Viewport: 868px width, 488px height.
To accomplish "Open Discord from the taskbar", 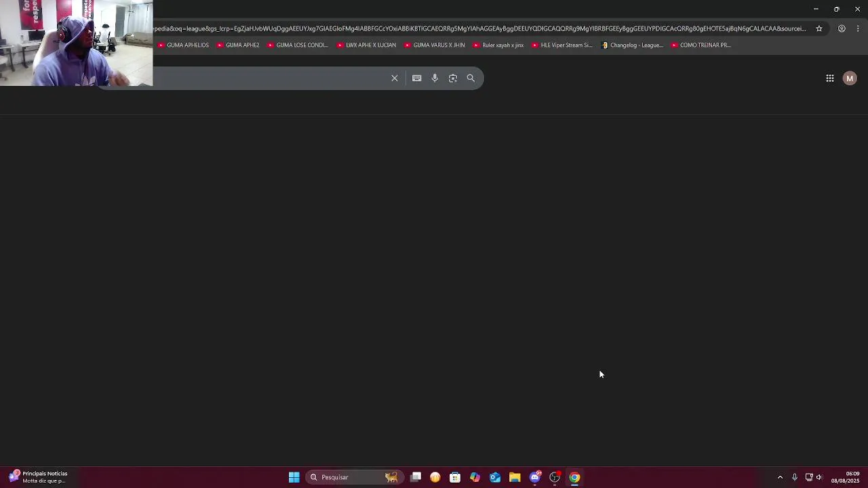I will pyautogui.click(x=535, y=477).
